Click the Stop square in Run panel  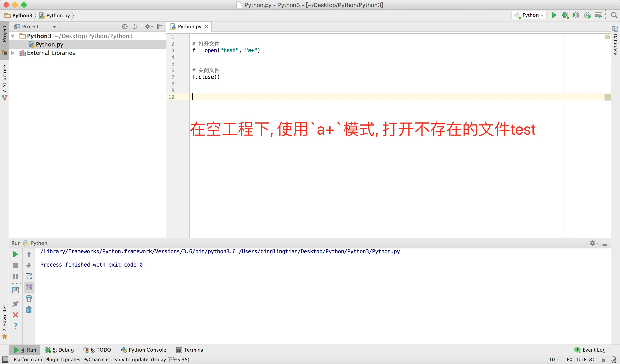tap(15, 265)
